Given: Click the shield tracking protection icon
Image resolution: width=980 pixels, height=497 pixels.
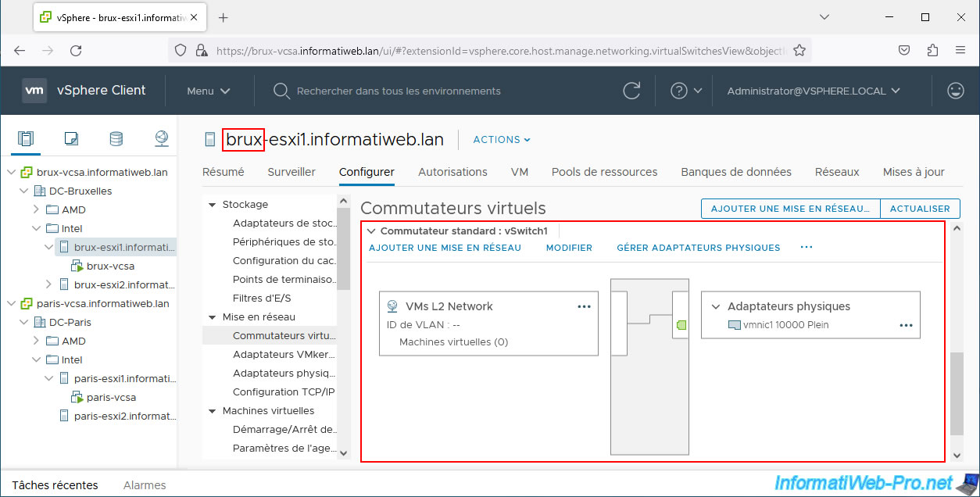Looking at the screenshot, I should [x=181, y=50].
